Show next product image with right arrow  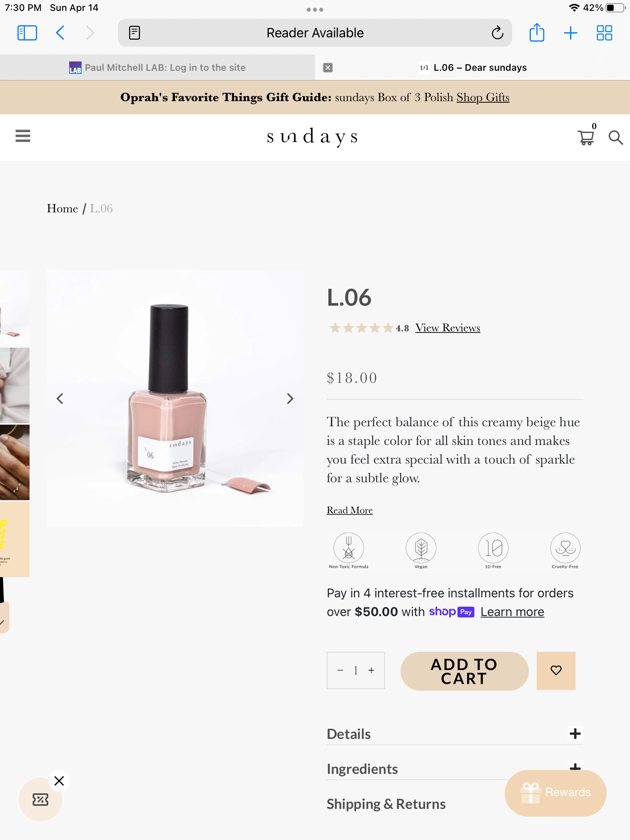pos(290,399)
